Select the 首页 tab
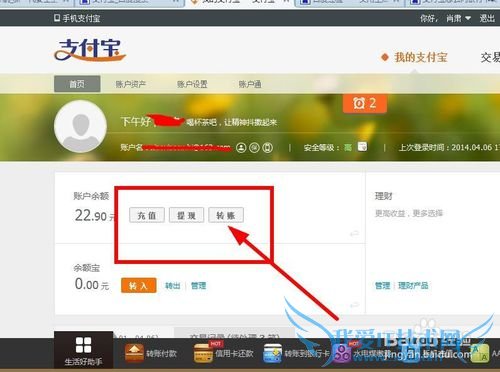The width and height of the screenshot is (500, 372). [x=77, y=84]
